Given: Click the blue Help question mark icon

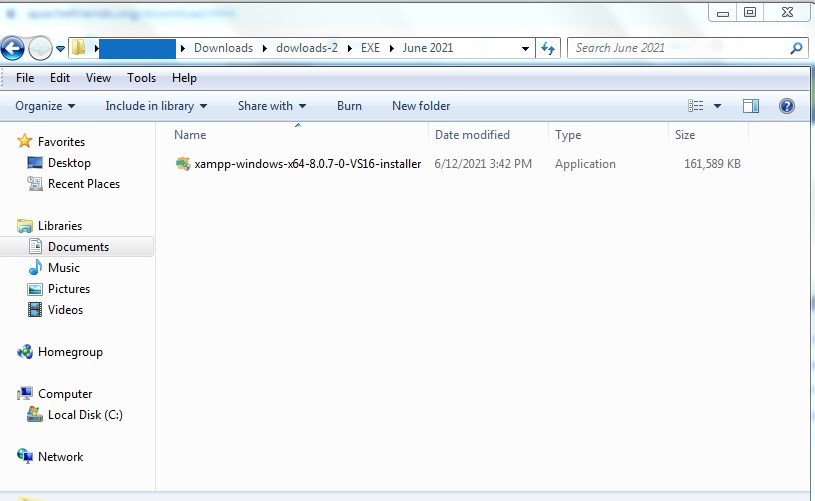Looking at the screenshot, I should (x=786, y=106).
